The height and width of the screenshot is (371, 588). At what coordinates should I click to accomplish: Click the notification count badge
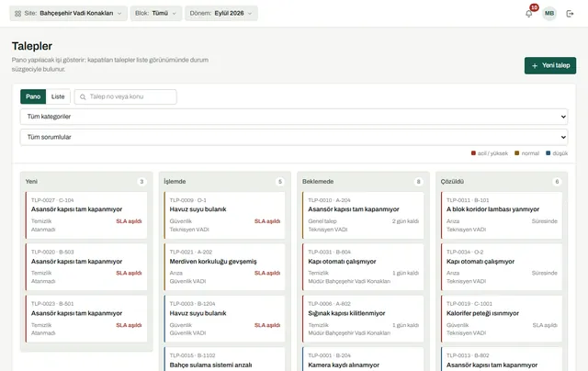point(534,7)
